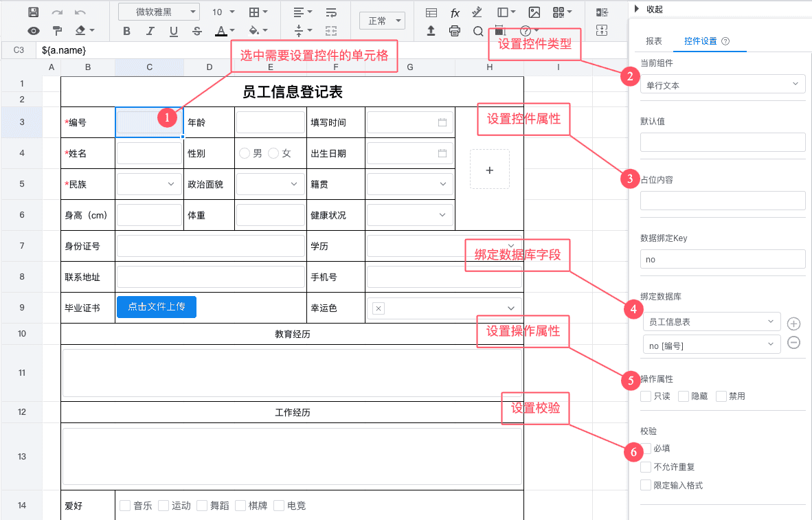Collapse the panel with 收起
The height and width of the screenshot is (520, 812).
[x=649, y=9]
